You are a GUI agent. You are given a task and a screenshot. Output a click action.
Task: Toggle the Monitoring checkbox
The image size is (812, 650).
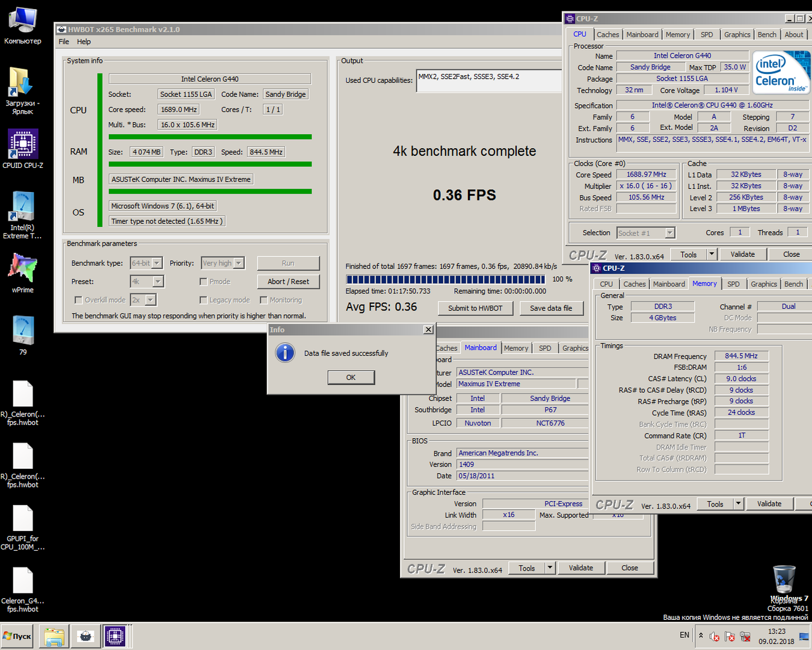pos(263,300)
